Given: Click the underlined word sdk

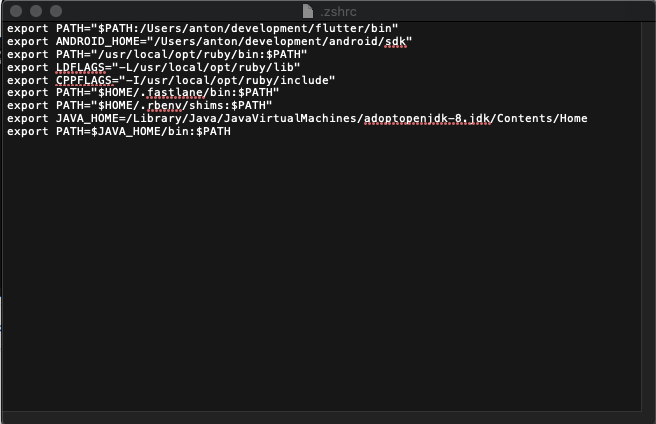Looking at the screenshot, I should click(395, 41).
